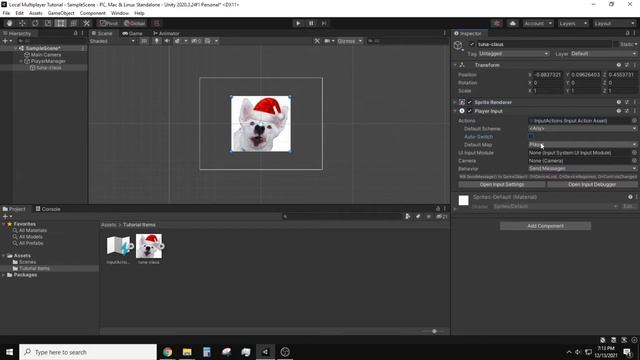Viewport: 640px width, 360px height.
Task: Click Open Input Settings button
Action: click(502, 184)
